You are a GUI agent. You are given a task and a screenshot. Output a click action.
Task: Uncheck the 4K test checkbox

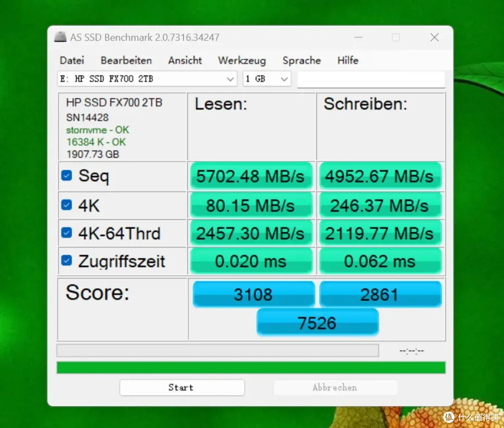point(67,205)
